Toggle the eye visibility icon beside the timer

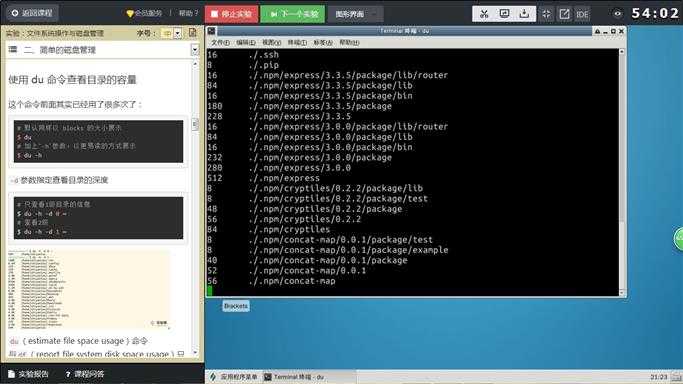617,14
